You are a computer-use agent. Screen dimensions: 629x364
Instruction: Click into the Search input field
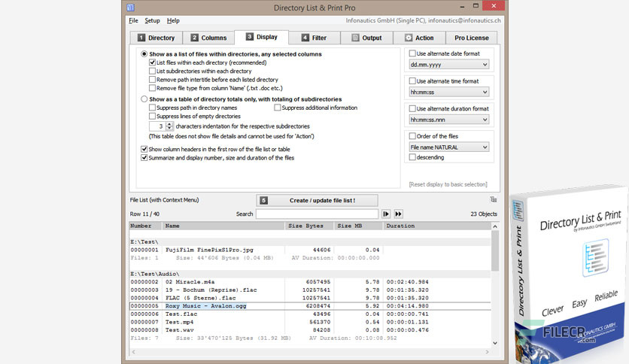click(317, 214)
